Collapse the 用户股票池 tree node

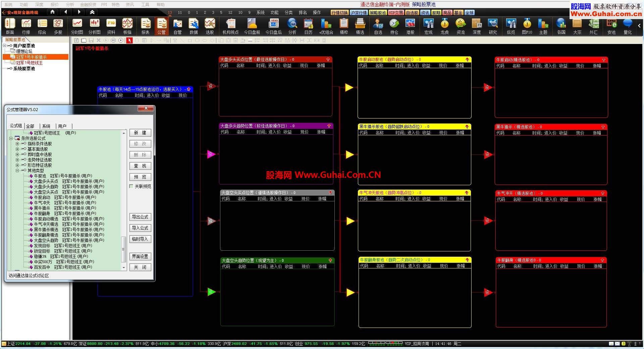(x=4, y=46)
